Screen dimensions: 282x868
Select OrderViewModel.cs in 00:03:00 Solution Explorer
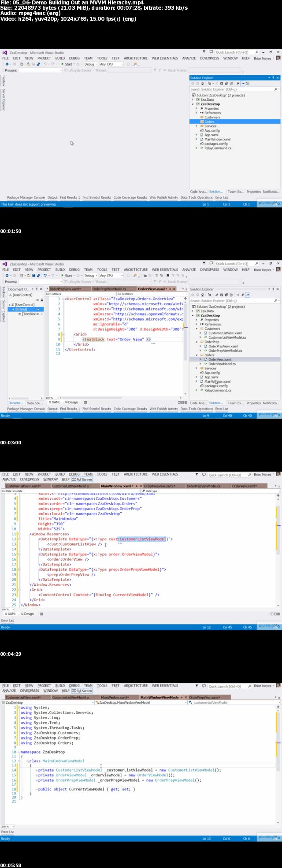coord(222,364)
